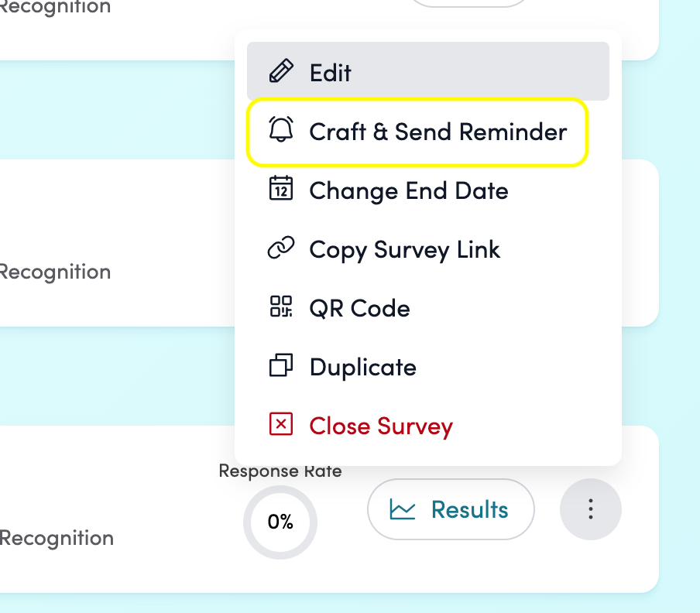Select the red Close Survey option
The image size is (700, 613).
tap(380, 426)
